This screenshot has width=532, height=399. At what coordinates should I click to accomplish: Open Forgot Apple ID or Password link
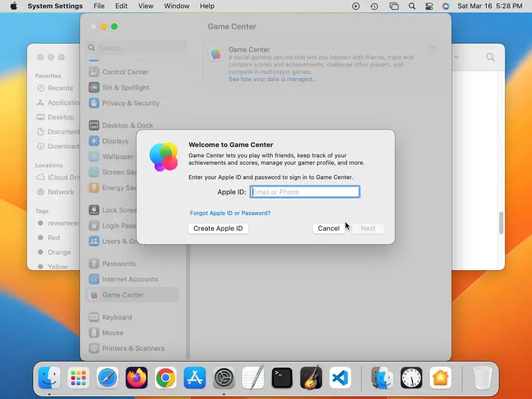point(230,213)
